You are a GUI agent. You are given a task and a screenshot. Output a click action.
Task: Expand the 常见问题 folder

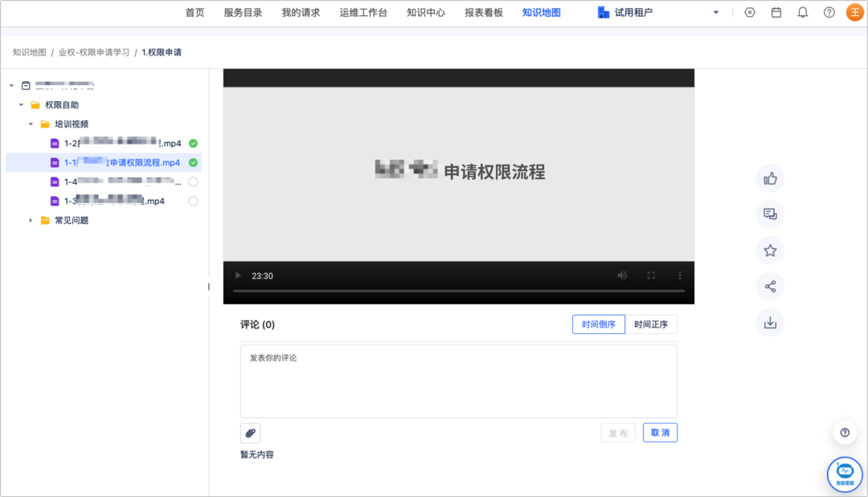[x=31, y=221]
